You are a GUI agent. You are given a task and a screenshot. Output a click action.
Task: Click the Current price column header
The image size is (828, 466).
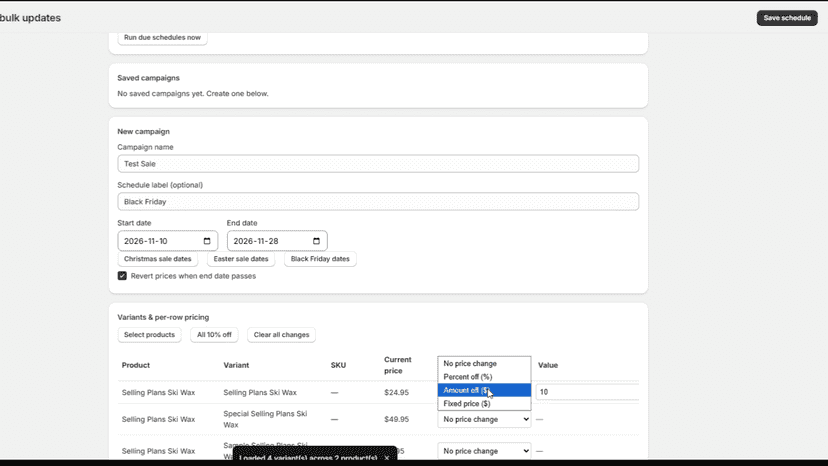click(x=398, y=365)
